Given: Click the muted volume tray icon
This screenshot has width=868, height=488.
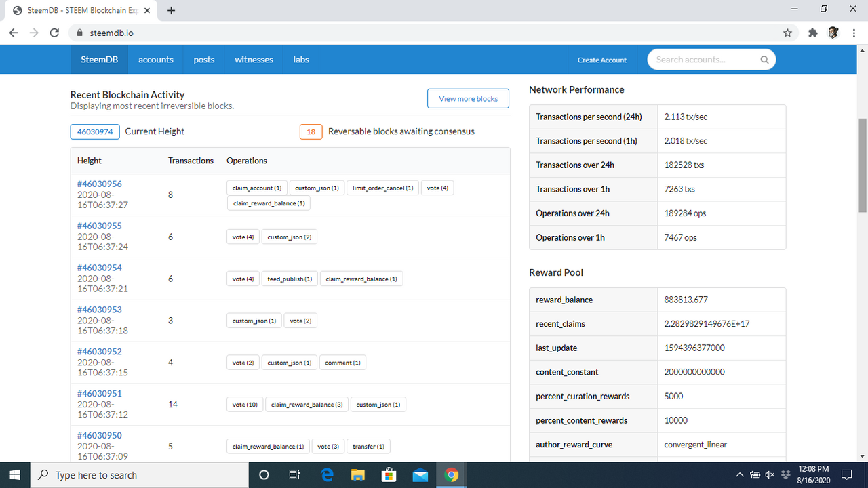Looking at the screenshot, I should point(770,475).
